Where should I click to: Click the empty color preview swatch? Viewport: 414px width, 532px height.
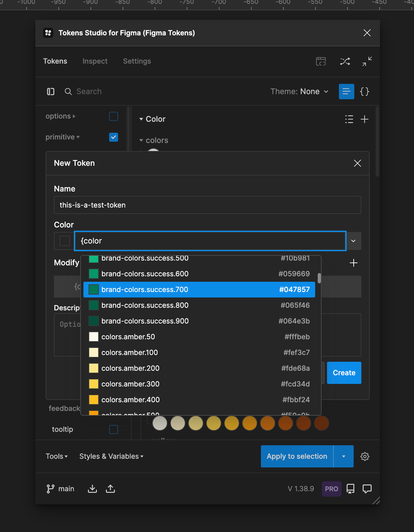click(65, 241)
